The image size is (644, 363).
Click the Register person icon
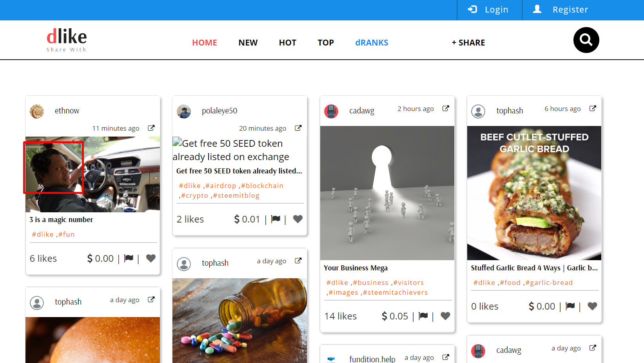[x=537, y=9]
